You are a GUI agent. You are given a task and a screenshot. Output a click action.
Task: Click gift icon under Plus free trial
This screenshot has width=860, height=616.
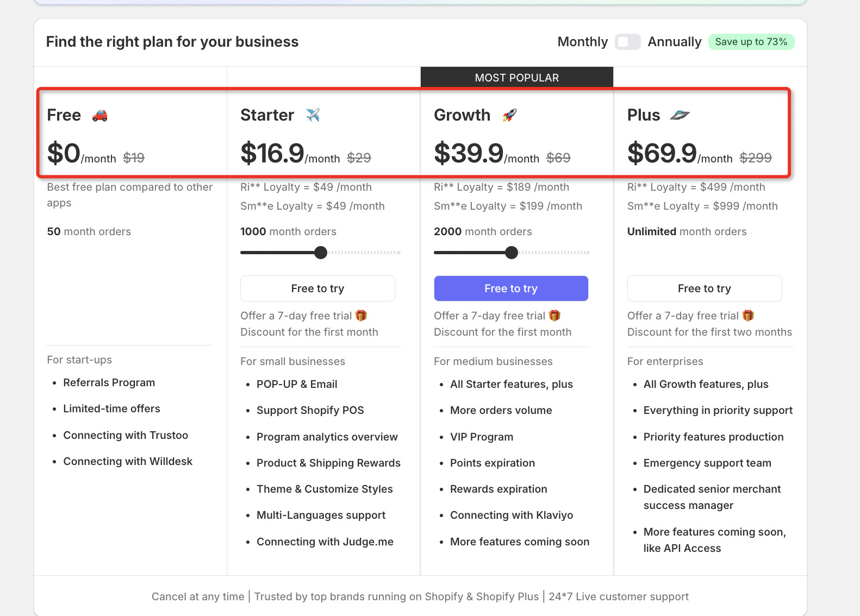[x=748, y=316]
